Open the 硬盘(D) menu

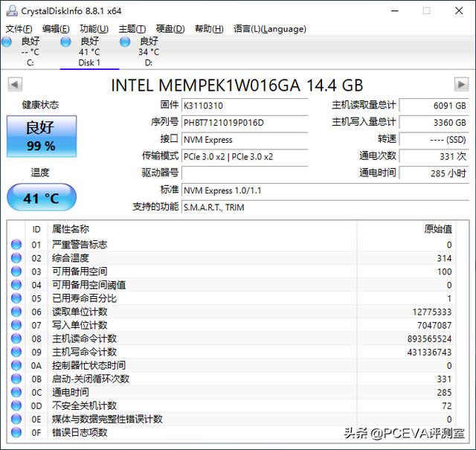click(170, 29)
